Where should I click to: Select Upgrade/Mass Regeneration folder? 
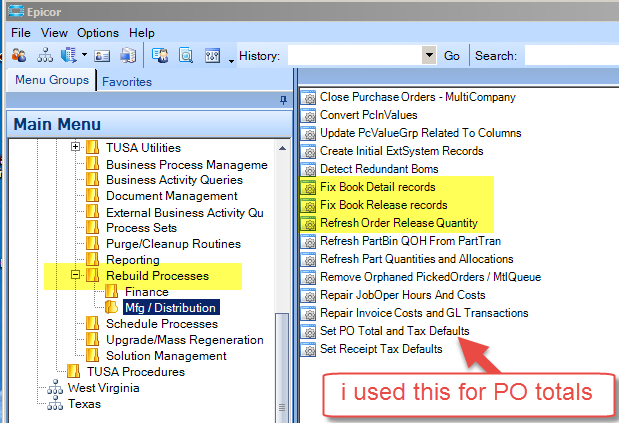tap(184, 340)
